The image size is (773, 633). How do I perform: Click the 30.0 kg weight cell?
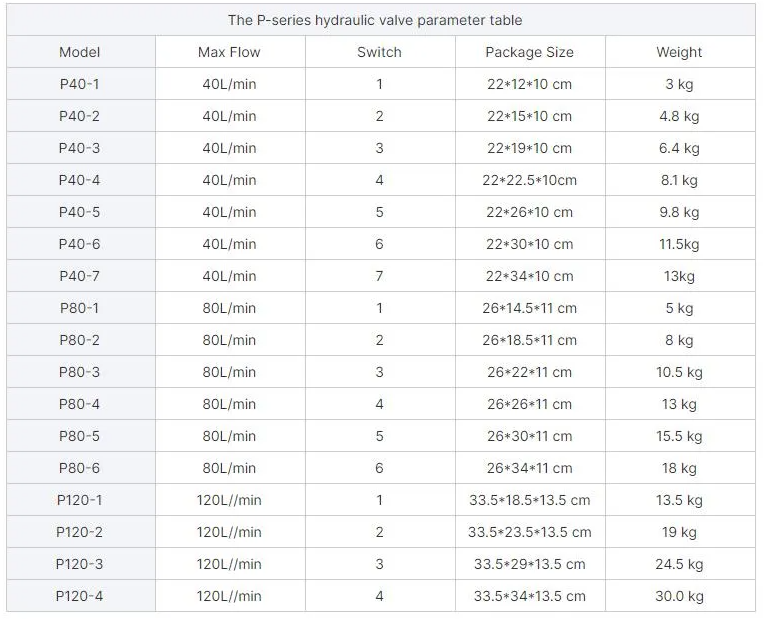[x=679, y=596]
